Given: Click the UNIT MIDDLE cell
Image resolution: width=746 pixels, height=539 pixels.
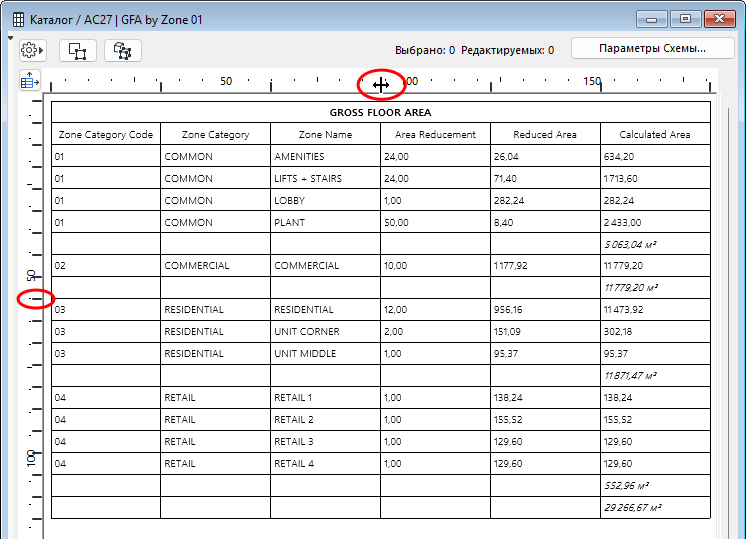Looking at the screenshot, I should pyautogui.click(x=325, y=353).
